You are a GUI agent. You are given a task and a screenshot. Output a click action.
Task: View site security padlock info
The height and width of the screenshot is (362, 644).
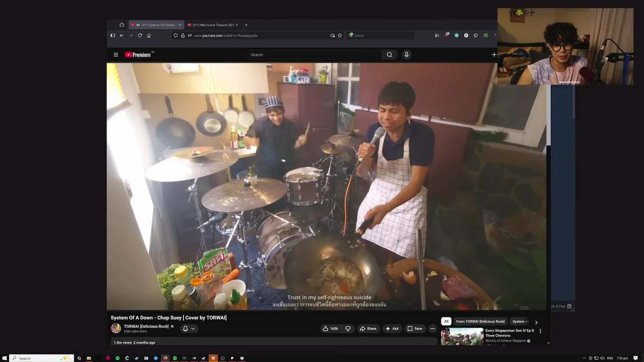(x=183, y=36)
